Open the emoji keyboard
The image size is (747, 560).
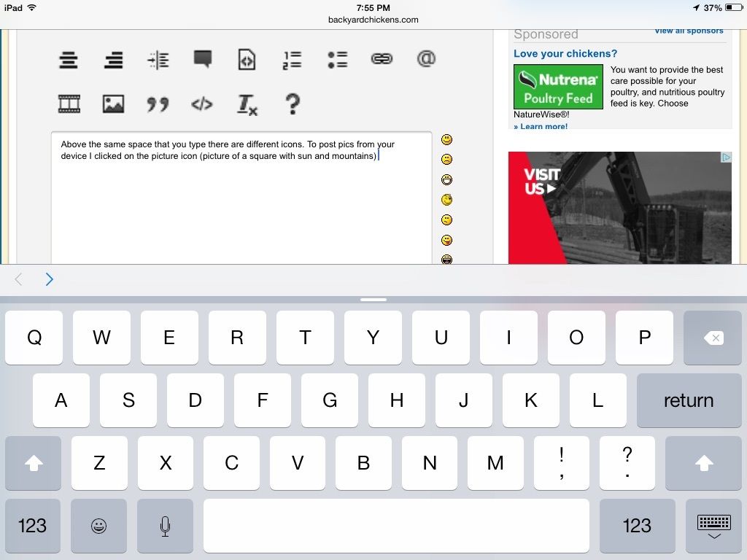pos(98,526)
